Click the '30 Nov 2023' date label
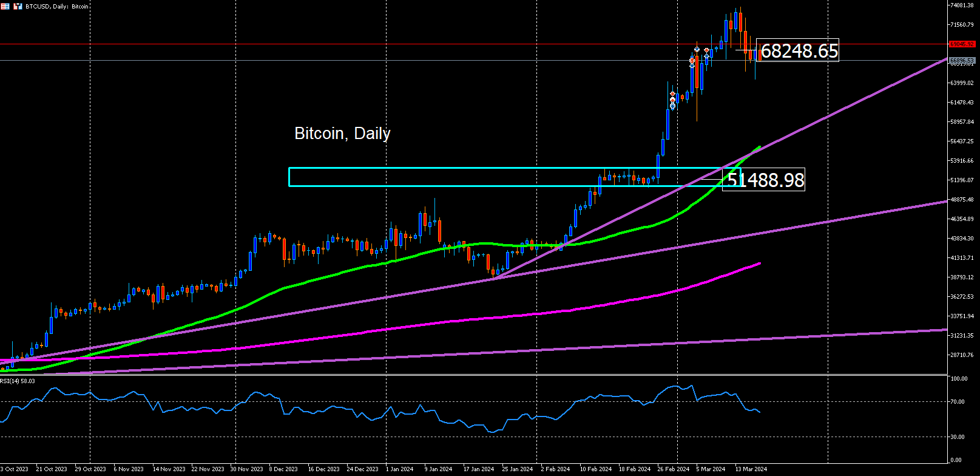This screenshot has width=980, height=476. (246, 469)
